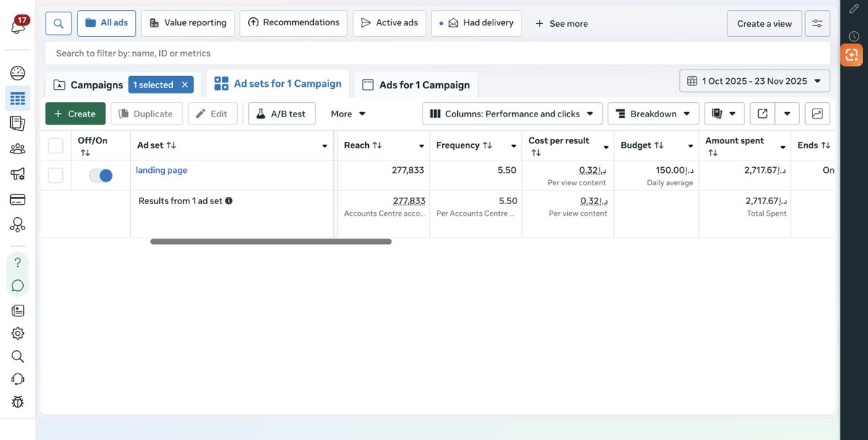Screen dimensions: 868x440
Task: Click the horizontal table scrollbar
Action: tap(271, 242)
